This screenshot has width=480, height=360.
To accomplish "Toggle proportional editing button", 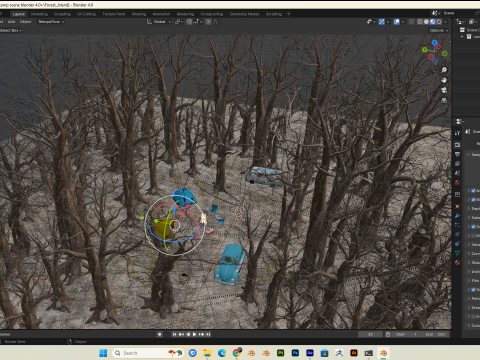I will (x=208, y=22).
